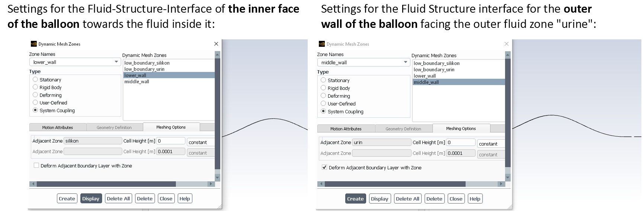
Task: Switch to Motion Attributes tab in the lower_wall dialog
Action: 57,127
